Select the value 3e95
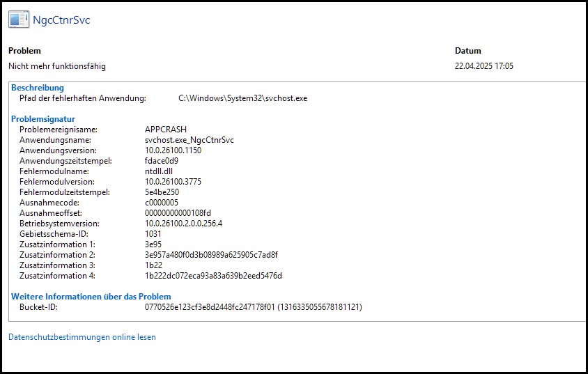This screenshot has height=374, width=588. (153, 244)
